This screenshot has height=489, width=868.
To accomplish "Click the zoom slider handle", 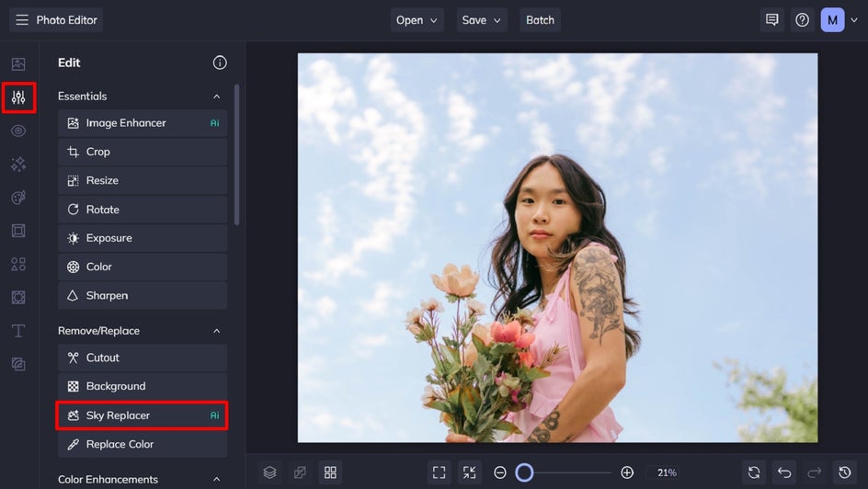I will tap(524, 472).
